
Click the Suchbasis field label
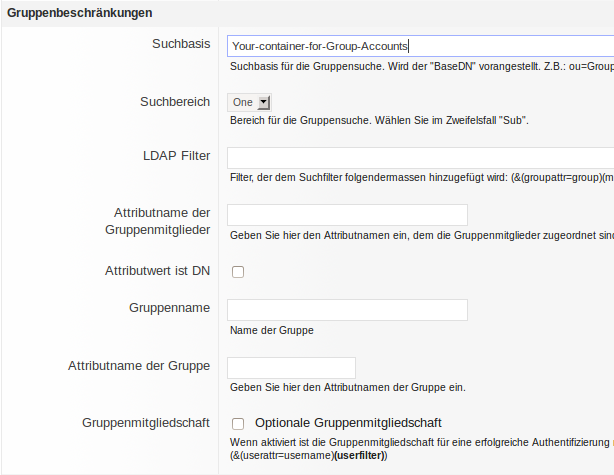point(181,45)
